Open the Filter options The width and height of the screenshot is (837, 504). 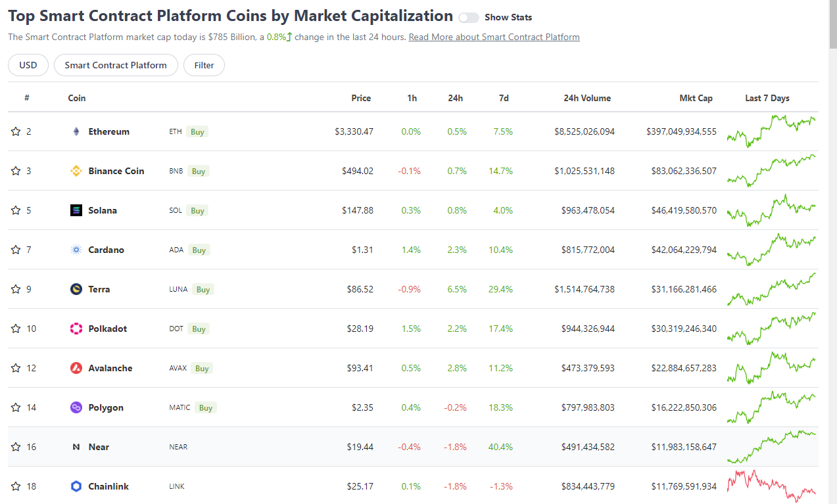pyautogui.click(x=204, y=65)
